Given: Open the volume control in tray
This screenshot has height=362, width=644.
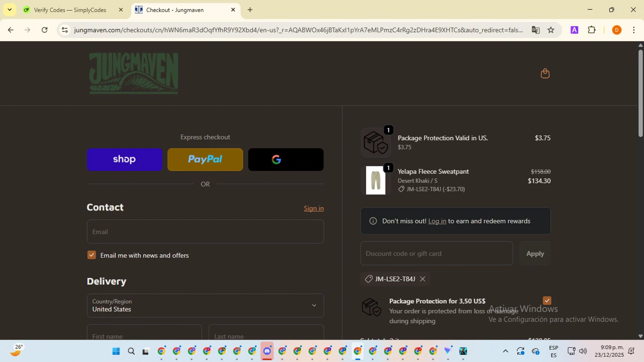Looking at the screenshot, I should pyautogui.click(x=583, y=351).
